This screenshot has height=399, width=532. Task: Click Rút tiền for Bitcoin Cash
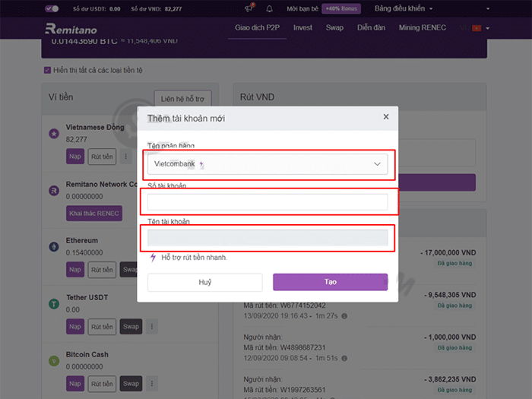point(102,384)
